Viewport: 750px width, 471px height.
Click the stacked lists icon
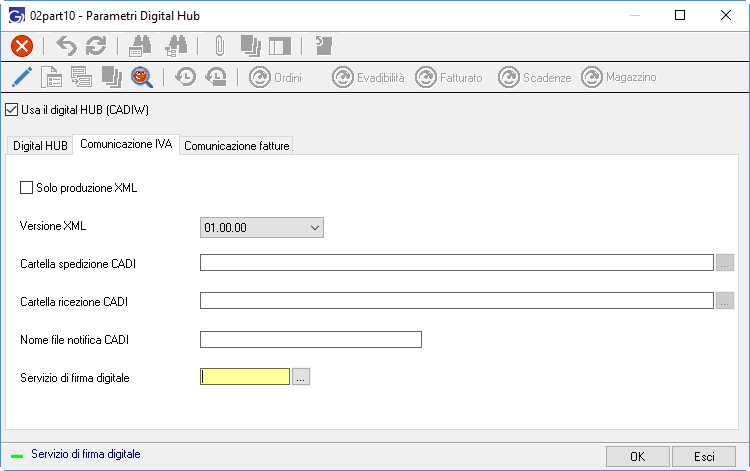81,77
